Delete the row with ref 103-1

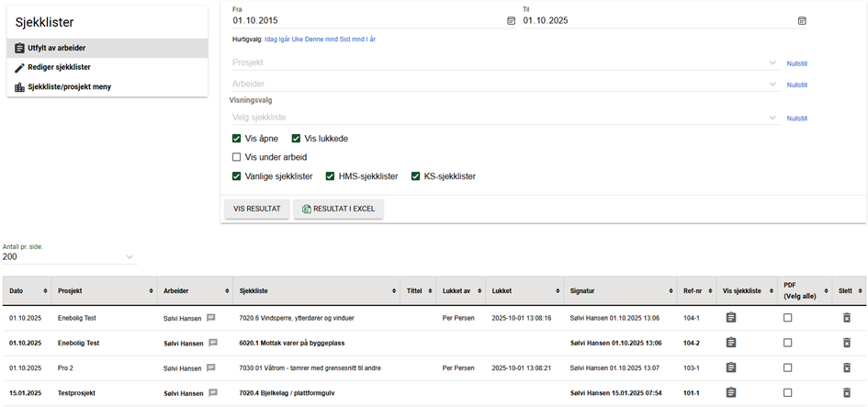pos(847,367)
